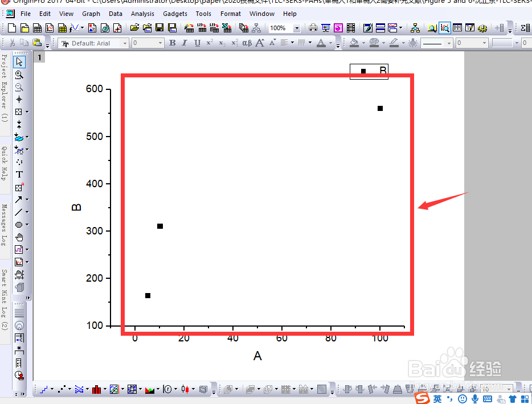Select the graph legend B box
The height and width of the screenshot is (404, 532).
click(369, 71)
